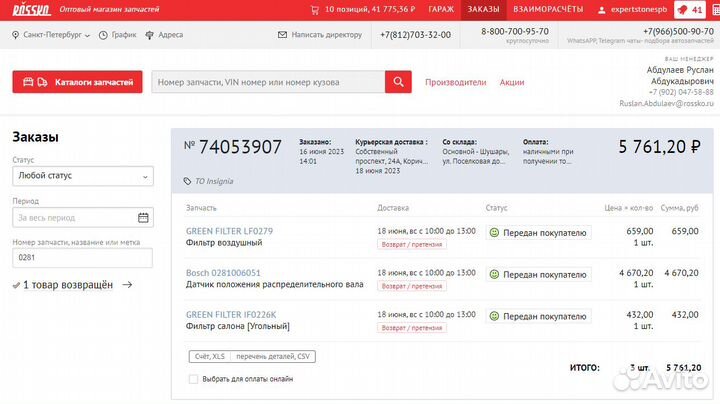Click phone number +7(966)500-90-70
Screen dimensions: 720x404
pyautogui.click(x=678, y=32)
